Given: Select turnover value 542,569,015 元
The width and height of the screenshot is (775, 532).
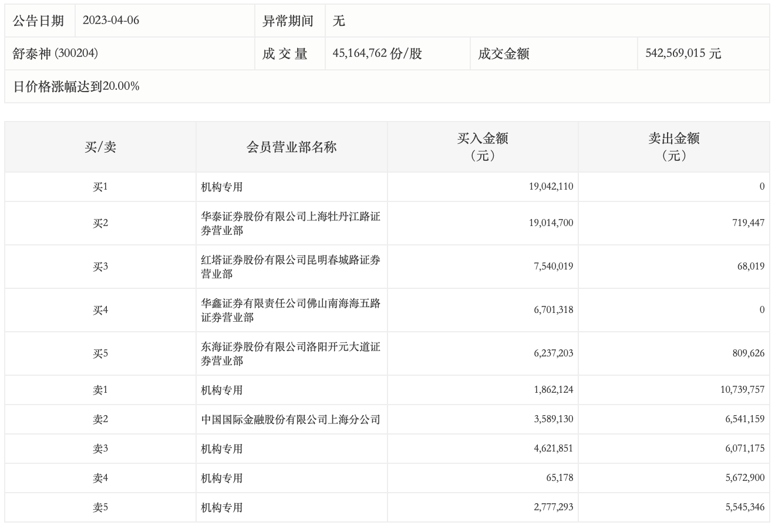Looking at the screenshot, I should [683, 53].
